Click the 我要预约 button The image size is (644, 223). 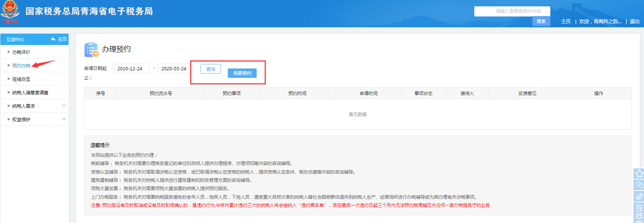click(242, 73)
